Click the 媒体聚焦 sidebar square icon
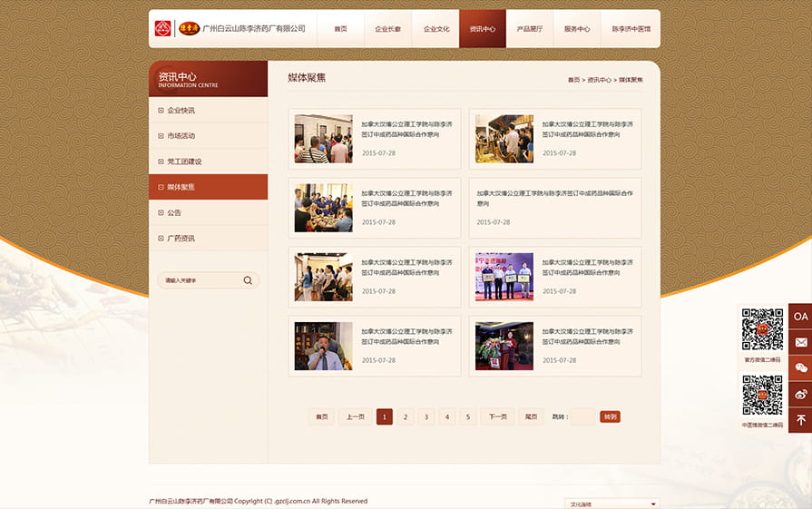The height and width of the screenshot is (509, 812). pos(161,187)
